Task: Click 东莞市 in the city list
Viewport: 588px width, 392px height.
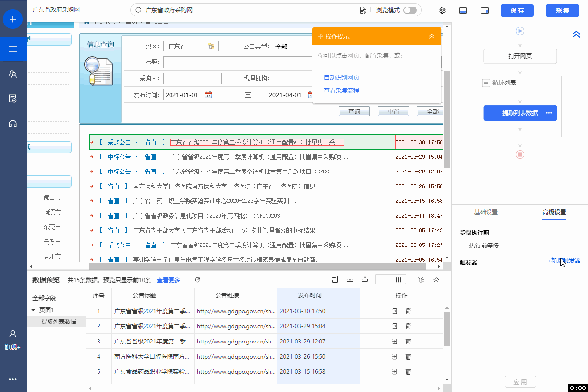Action: coord(52,227)
